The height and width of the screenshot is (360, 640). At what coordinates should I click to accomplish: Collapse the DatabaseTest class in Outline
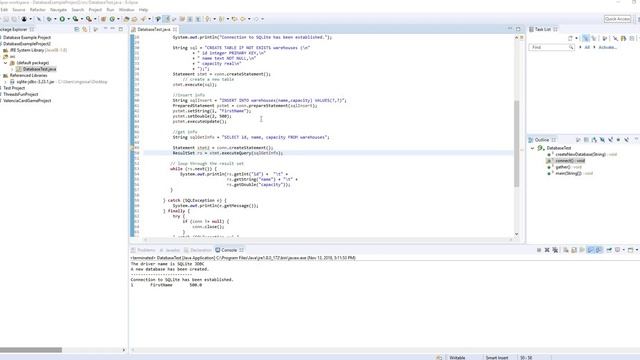(532, 148)
